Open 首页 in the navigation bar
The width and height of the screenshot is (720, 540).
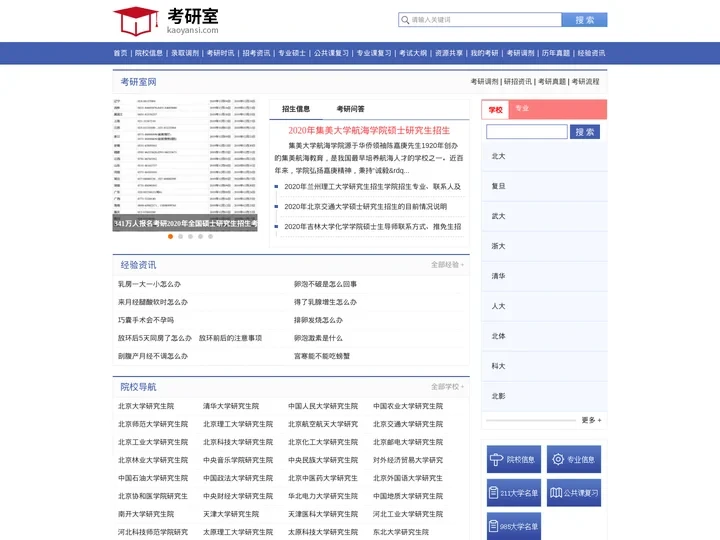[x=120, y=53]
